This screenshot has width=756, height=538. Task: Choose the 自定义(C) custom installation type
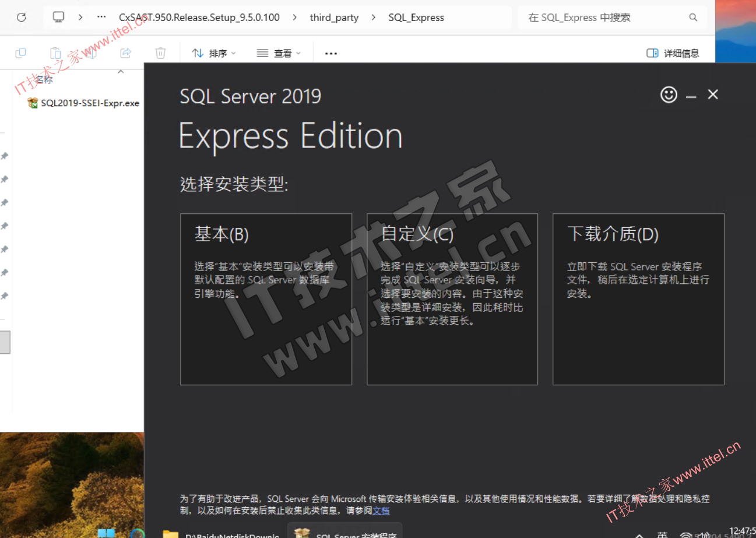tap(452, 299)
